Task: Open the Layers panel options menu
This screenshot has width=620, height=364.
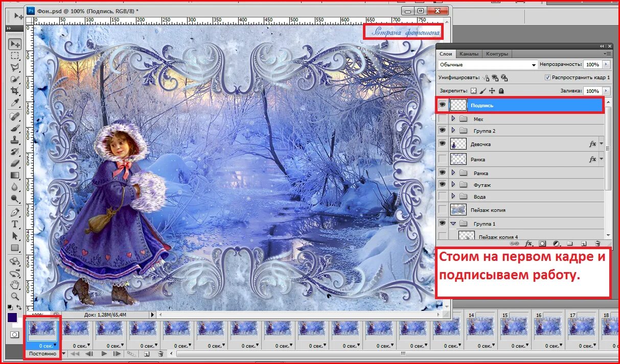Action: pos(607,54)
